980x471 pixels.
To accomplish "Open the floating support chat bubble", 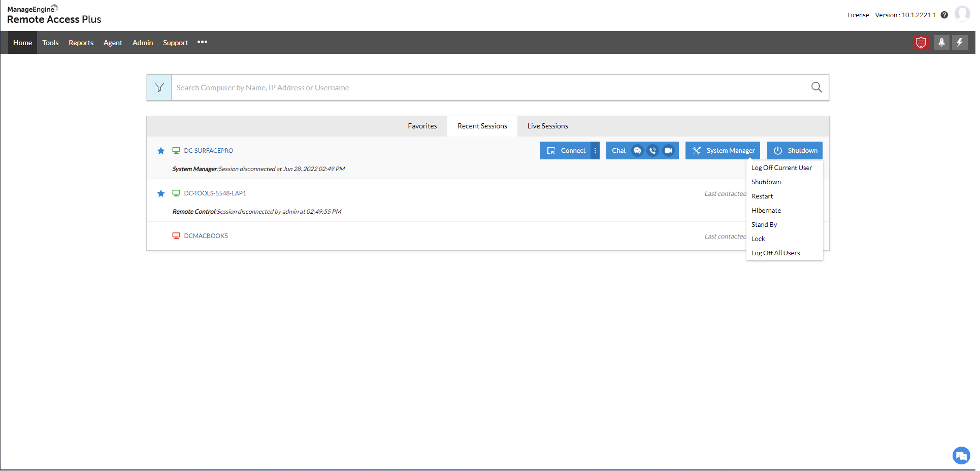I will [961, 456].
